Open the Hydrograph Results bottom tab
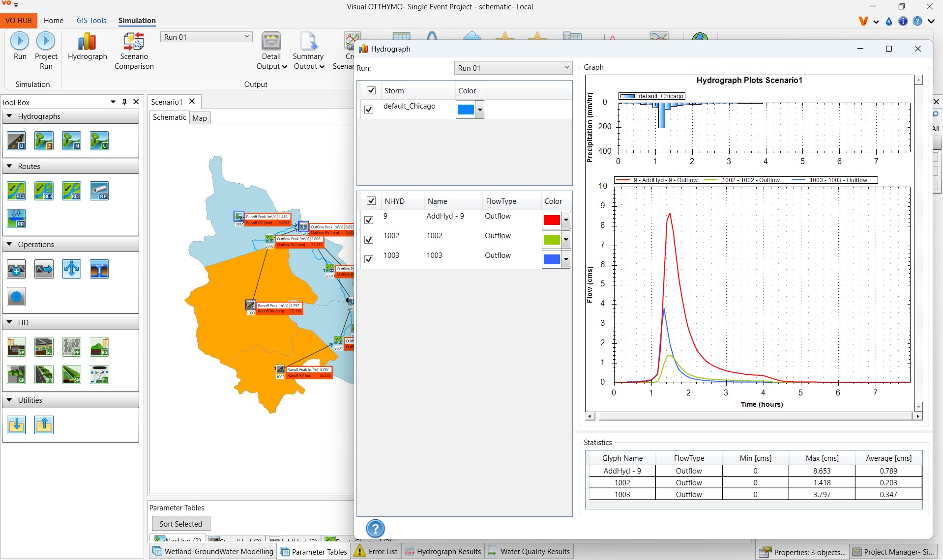Screen dimensions: 943x560 pos(442,552)
